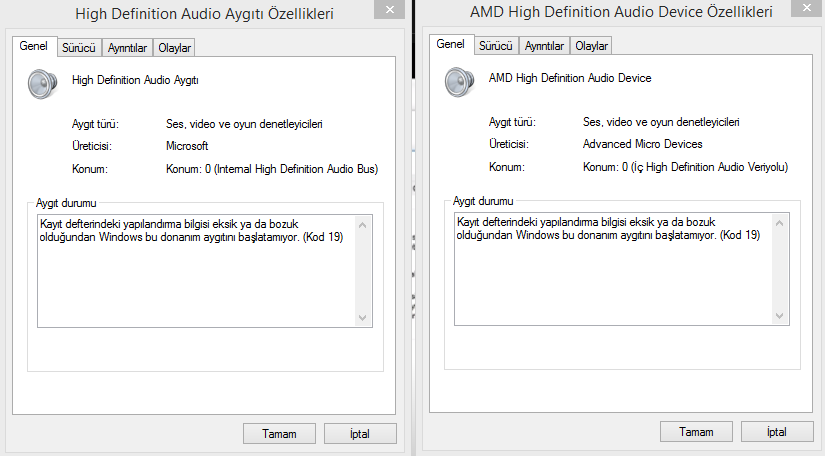
Task: Click scroll-down arrow in Microsoft device status box
Action: pos(363,316)
